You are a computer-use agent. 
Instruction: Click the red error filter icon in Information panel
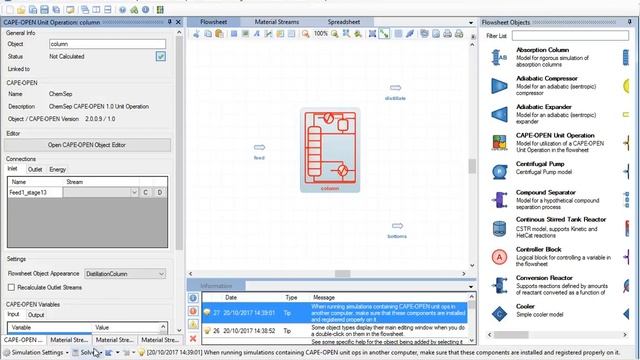point(193,311)
